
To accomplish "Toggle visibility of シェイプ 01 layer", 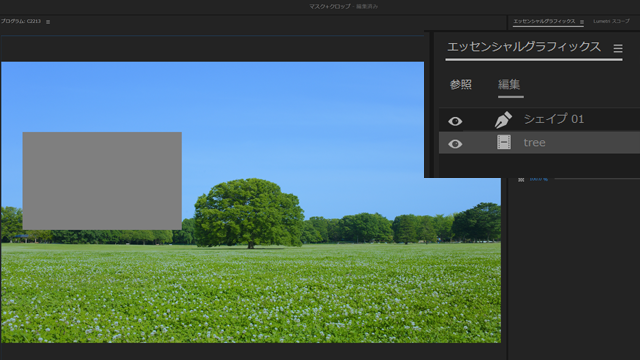I will (x=455, y=121).
